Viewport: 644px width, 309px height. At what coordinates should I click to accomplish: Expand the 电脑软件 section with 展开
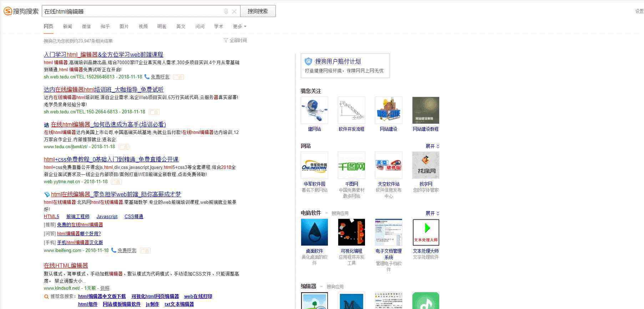432,213
